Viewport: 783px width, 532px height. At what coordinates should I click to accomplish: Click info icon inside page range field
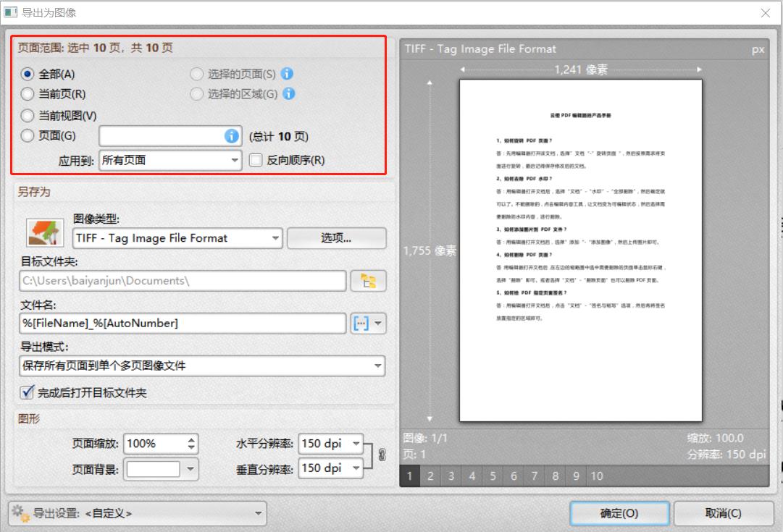click(231, 136)
